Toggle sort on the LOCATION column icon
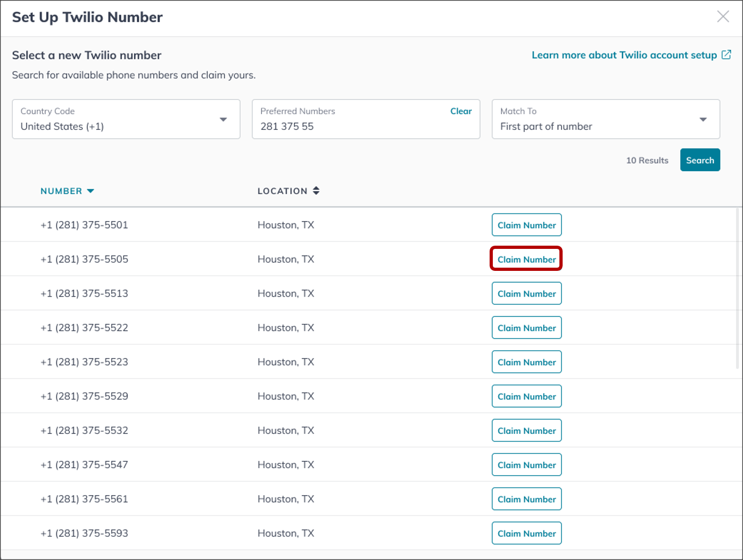Image resolution: width=743 pixels, height=560 pixels. coord(316,191)
